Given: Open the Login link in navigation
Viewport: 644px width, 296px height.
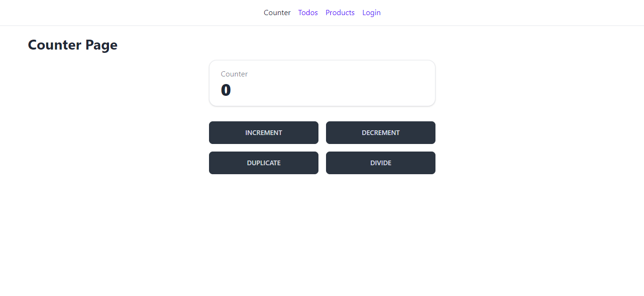Looking at the screenshot, I should [371, 13].
